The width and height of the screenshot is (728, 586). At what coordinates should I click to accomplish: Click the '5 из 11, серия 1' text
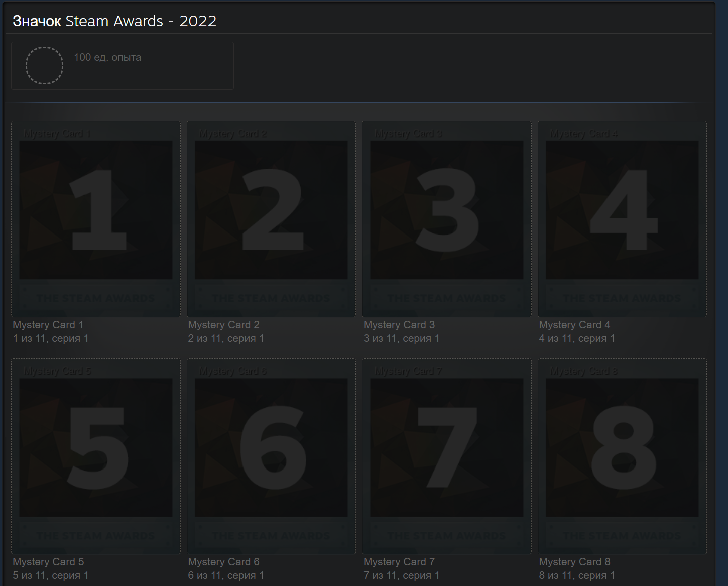click(51, 575)
